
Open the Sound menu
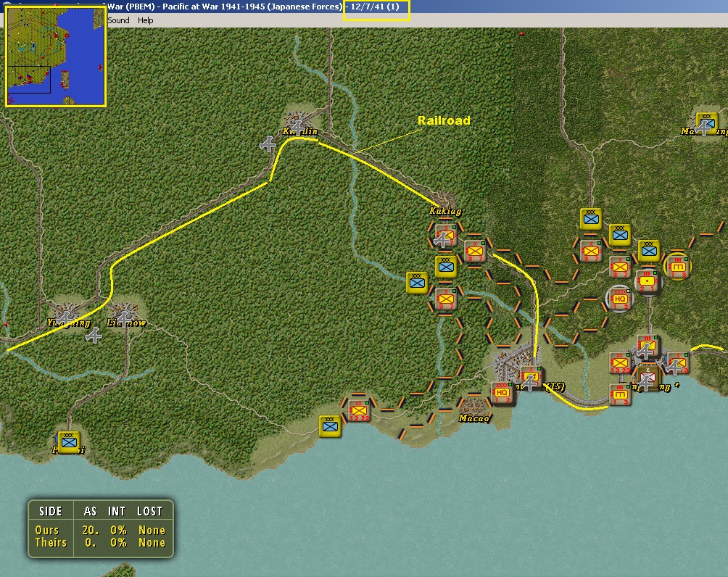click(118, 20)
